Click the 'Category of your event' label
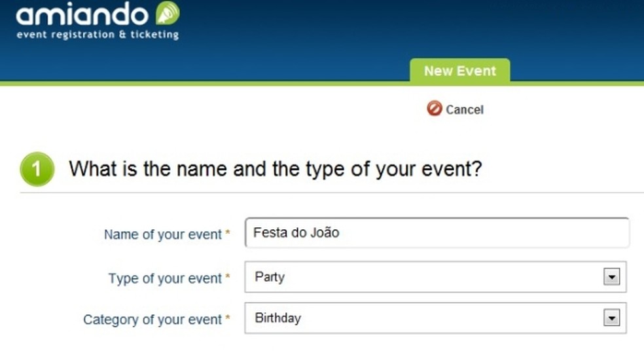 click(152, 320)
